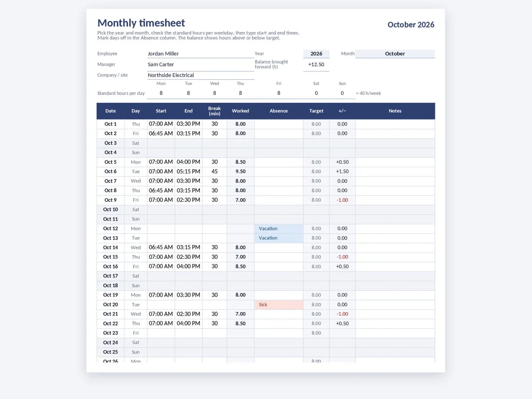Select the +/− column header

pyautogui.click(x=342, y=111)
